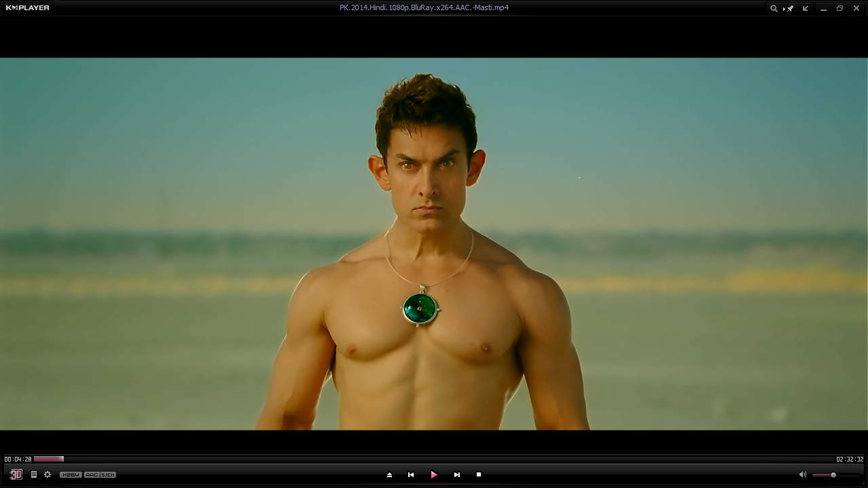Click the compact mode arrow icon in title bar

tap(806, 8)
